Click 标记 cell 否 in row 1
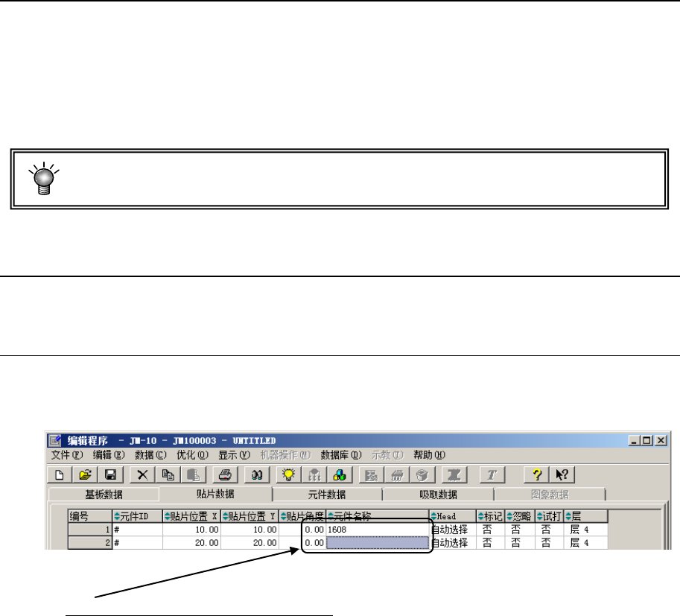Viewport: 680px width, 616px height. [491, 530]
